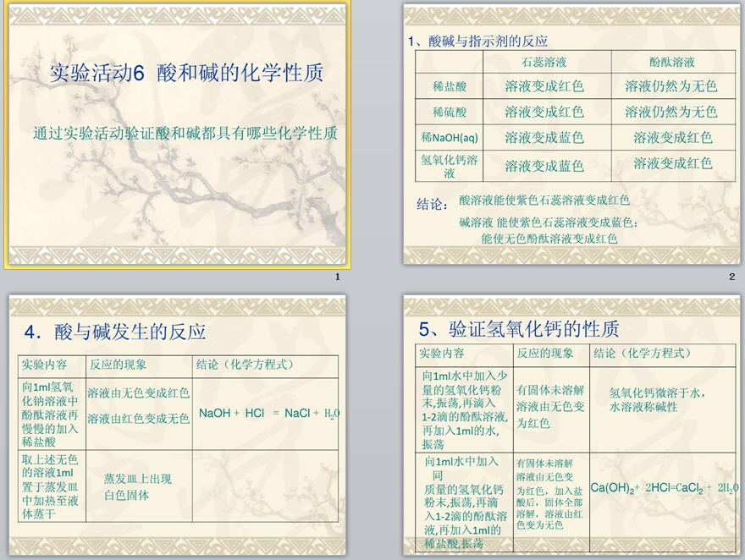Click the Ca(OH)₂ + 2HCl equation
745x560 pixels.
pyautogui.click(x=664, y=487)
